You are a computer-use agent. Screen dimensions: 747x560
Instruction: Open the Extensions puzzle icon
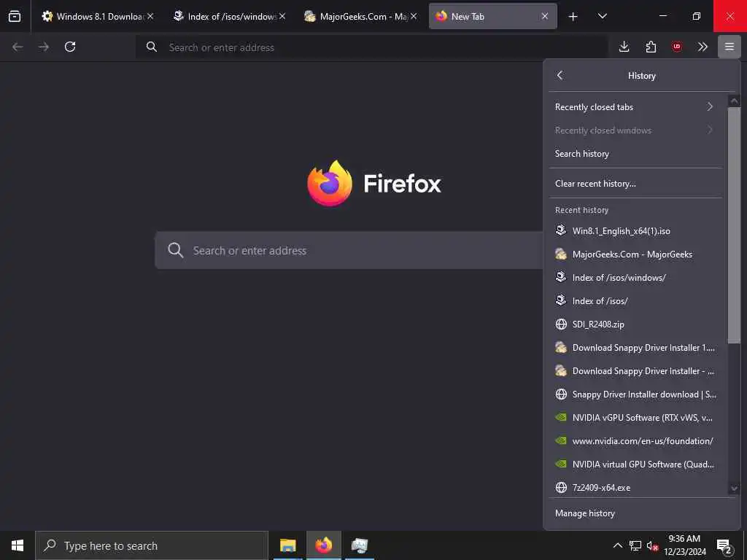pyautogui.click(x=651, y=47)
